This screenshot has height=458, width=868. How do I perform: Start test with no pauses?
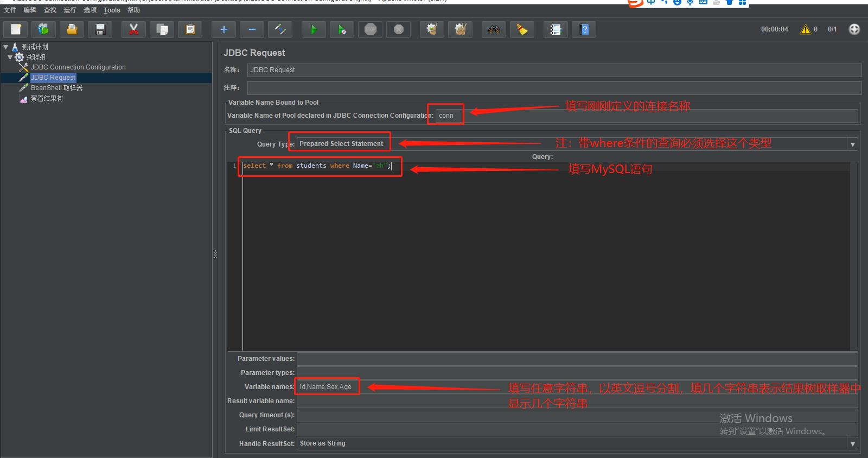pos(342,29)
